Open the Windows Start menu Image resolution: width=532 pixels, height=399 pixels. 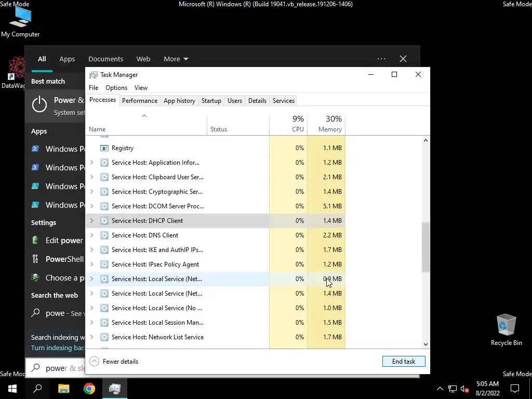[x=12, y=389]
